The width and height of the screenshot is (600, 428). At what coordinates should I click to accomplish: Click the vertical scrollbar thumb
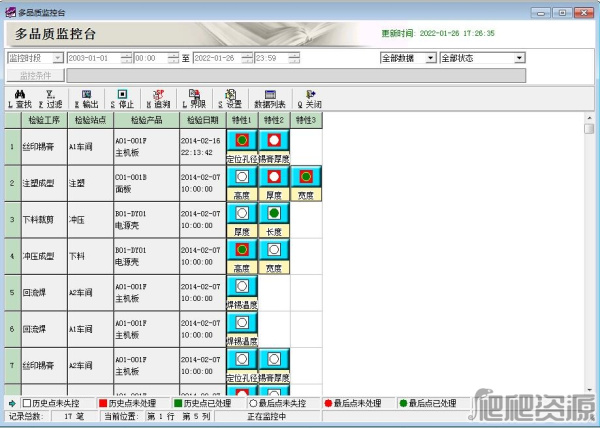(589, 129)
